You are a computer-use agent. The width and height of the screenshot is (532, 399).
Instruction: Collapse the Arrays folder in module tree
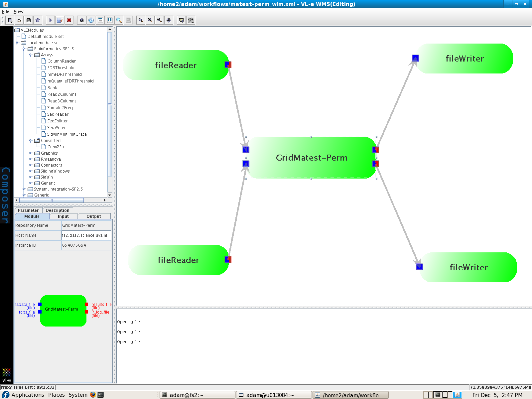(x=30, y=55)
